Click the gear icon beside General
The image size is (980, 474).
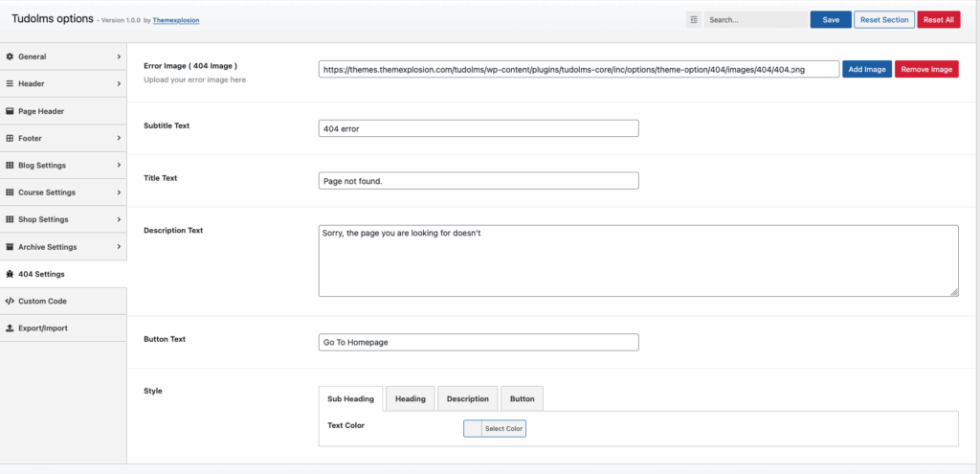(10, 56)
